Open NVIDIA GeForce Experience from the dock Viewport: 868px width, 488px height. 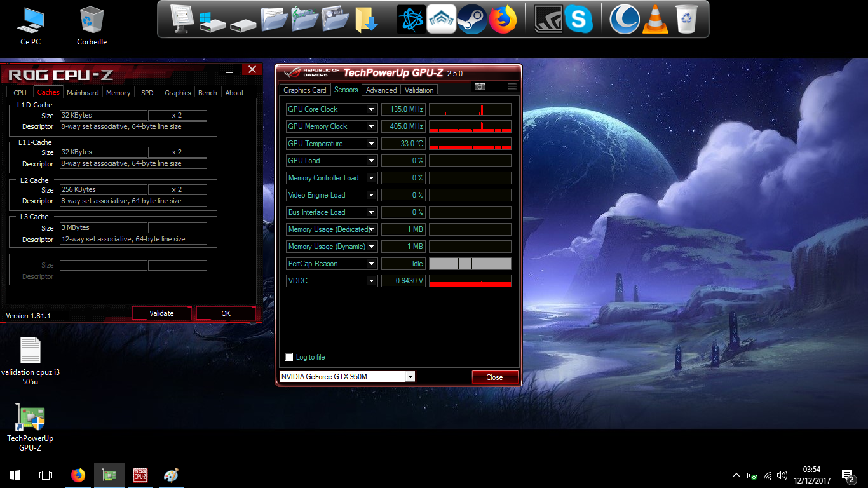(548, 19)
